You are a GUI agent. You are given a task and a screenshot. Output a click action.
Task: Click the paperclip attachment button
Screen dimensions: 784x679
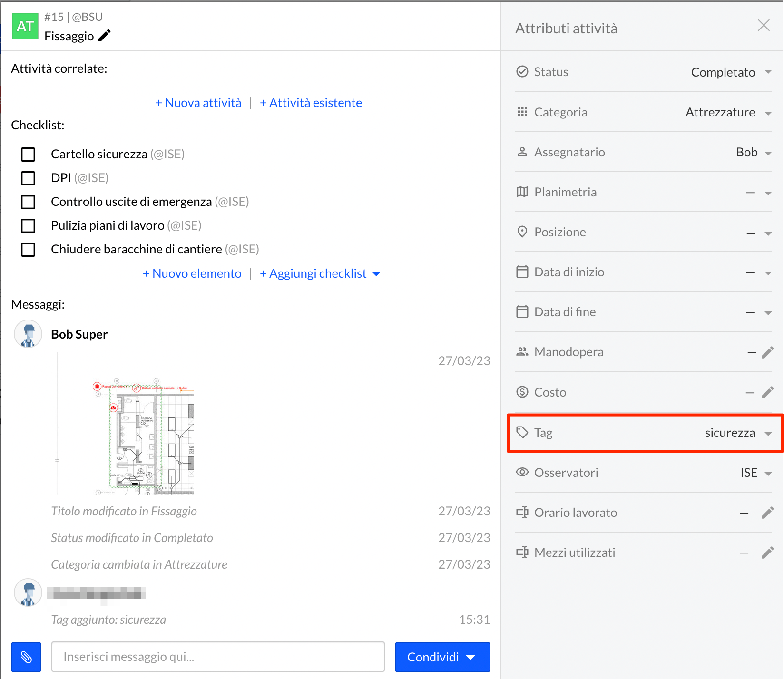point(26,657)
